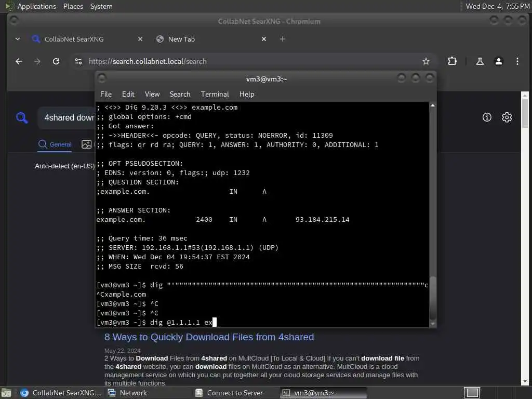Open site information icon in address bar
Screen dimensions: 532x399
click(x=78, y=61)
